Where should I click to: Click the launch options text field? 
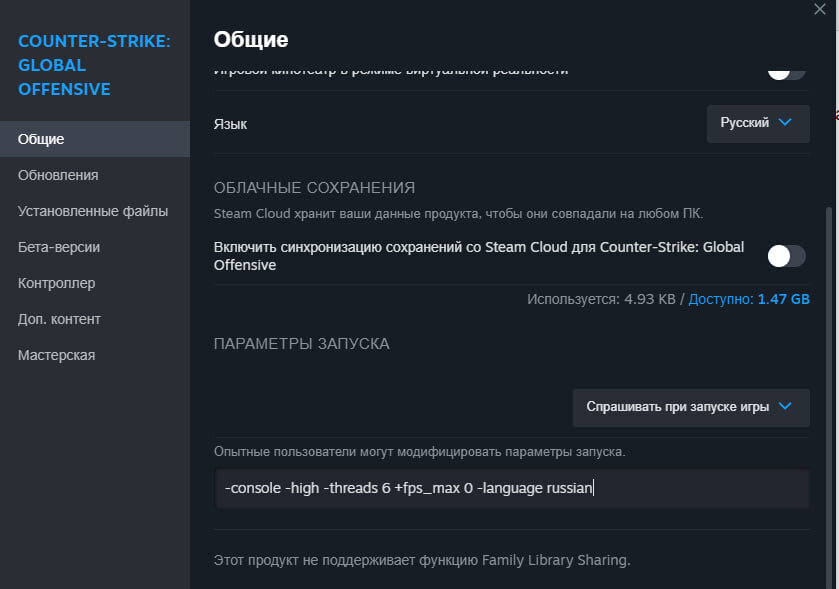[x=512, y=488]
